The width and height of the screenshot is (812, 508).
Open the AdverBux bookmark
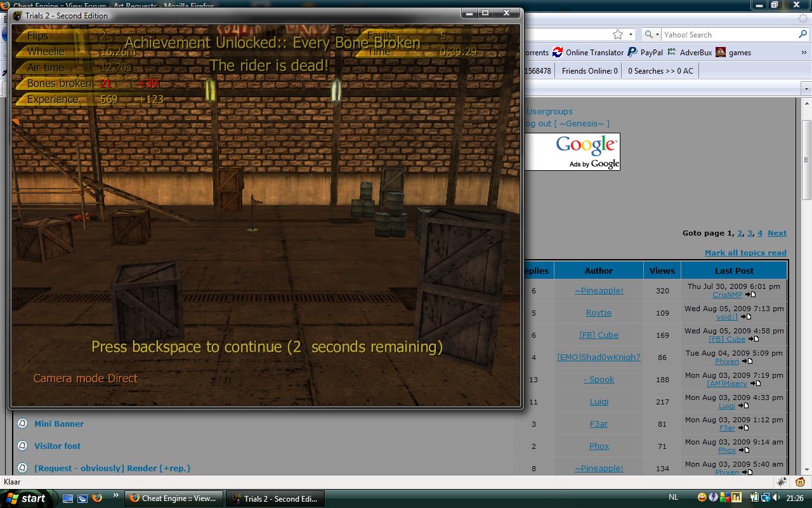pos(690,53)
